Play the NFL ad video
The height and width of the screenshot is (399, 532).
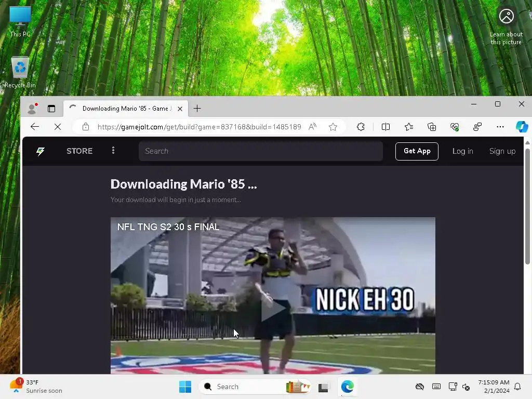tap(273, 310)
